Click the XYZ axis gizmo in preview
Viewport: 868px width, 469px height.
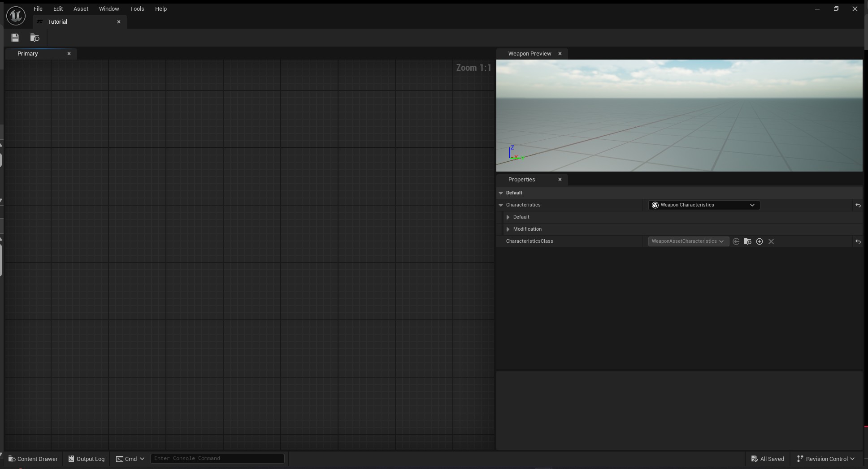click(x=516, y=153)
